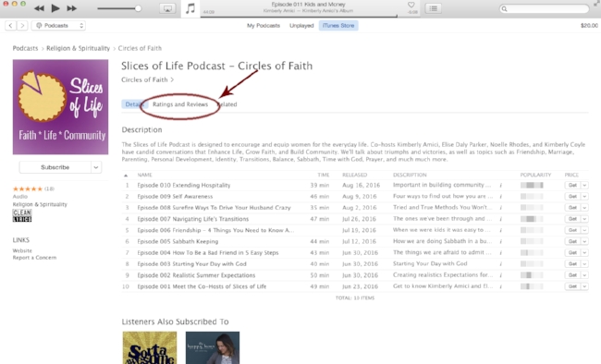Show info icon for Episode 009
This screenshot has height=364, width=601.
pos(500,196)
